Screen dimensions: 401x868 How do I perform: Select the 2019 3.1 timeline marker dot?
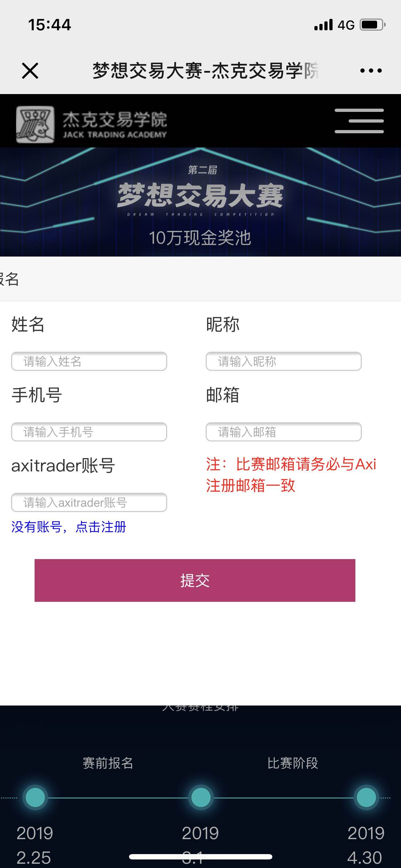pyautogui.click(x=201, y=797)
